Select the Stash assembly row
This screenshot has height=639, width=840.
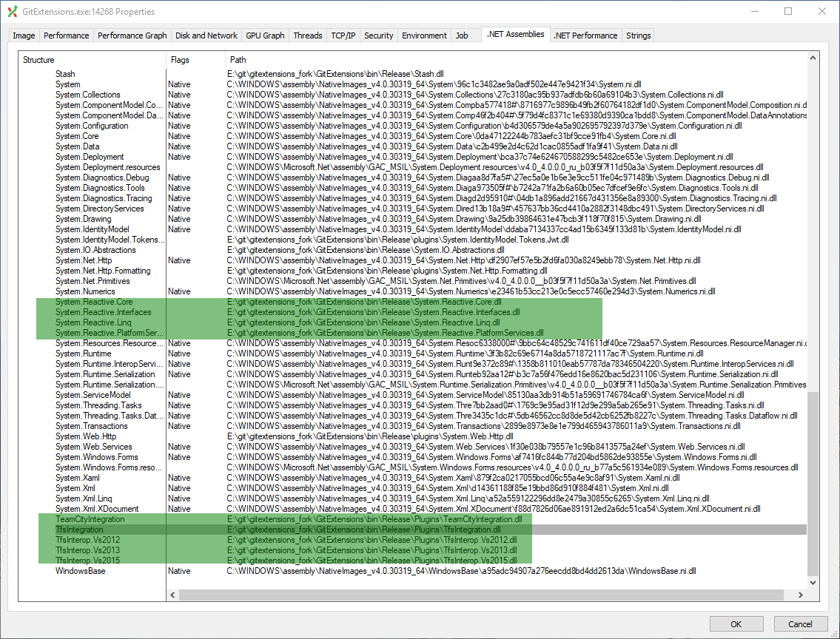pyautogui.click(x=65, y=74)
